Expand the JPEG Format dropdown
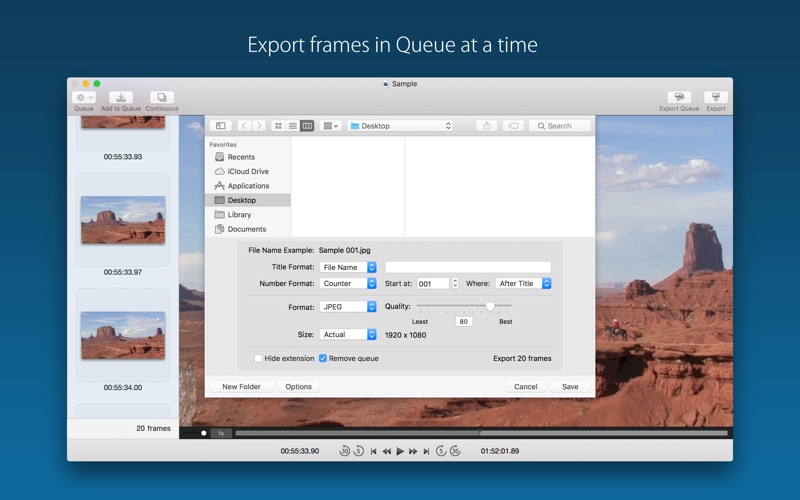Screen dimensions: 800x500 348,307
